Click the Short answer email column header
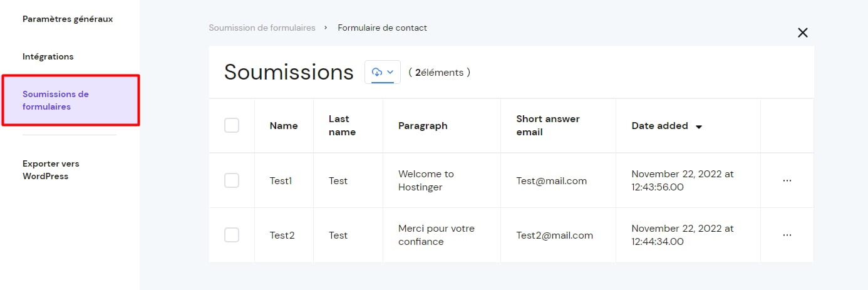The image size is (868, 290). point(548,125)
